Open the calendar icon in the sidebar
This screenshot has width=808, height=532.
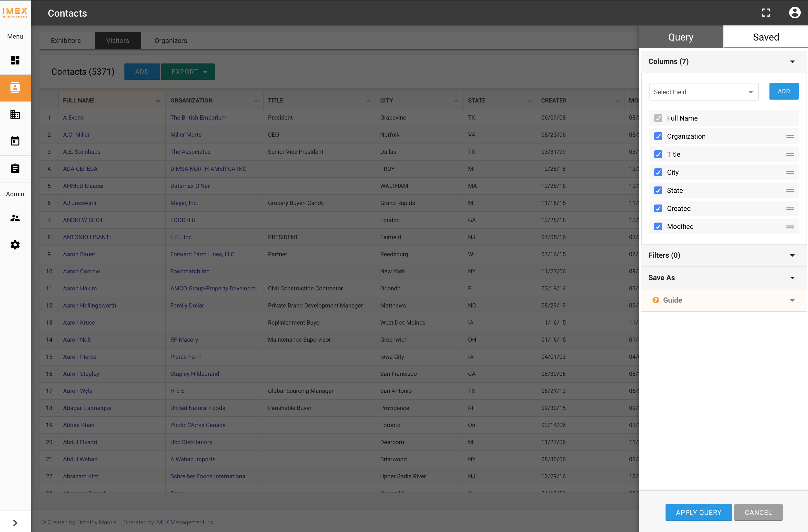pos(15,141)
